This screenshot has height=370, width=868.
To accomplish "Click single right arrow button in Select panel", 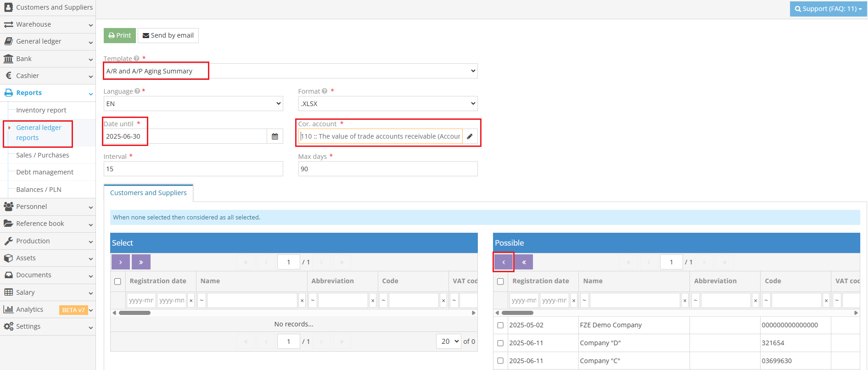I will coord(121,262).
